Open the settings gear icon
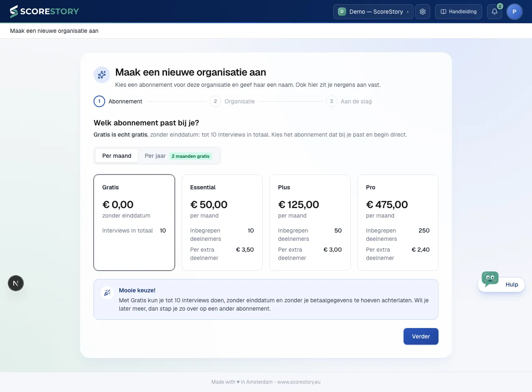The image size is (532, 392). pos(423,12)
